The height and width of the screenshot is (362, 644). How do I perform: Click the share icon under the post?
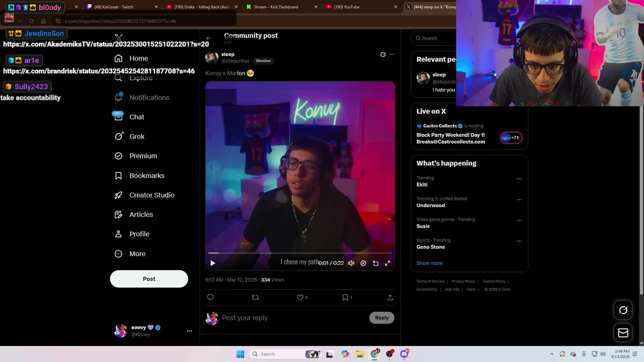tap(390, 297)
